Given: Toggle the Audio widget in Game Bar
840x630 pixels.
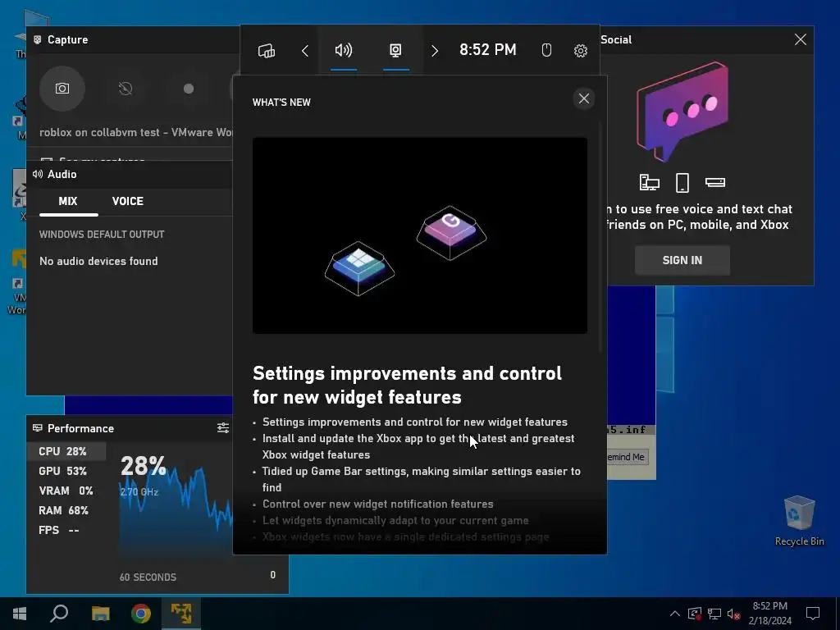Looking at the screenshot, I should click(x=344, y=50).
